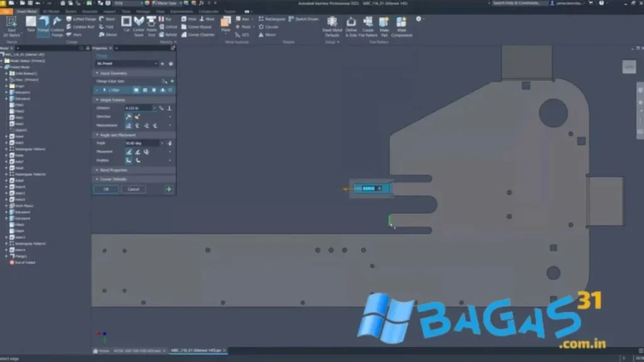
Task: Open the No Preset dropdown
Action: pyautogui.click(x=126, y=63)
